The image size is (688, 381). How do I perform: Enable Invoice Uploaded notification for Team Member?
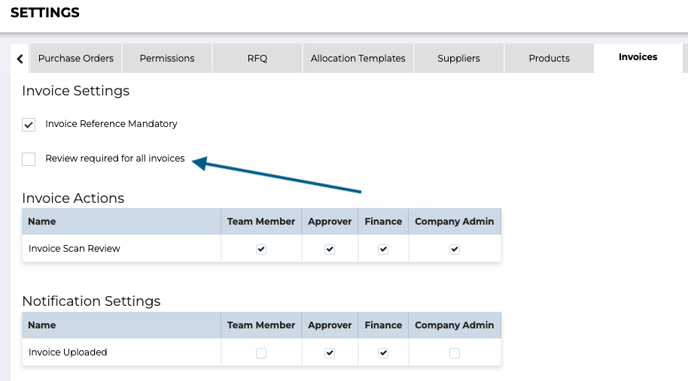[x=261, y=353]
